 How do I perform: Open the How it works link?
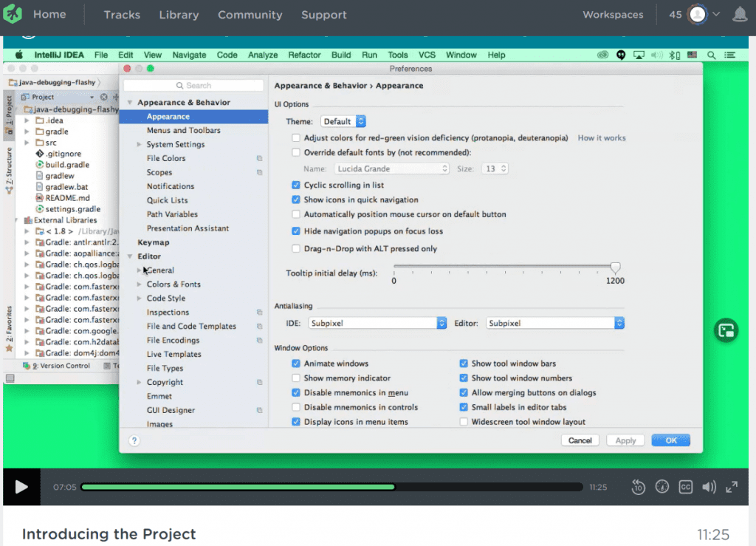click(x=602, y=138)
